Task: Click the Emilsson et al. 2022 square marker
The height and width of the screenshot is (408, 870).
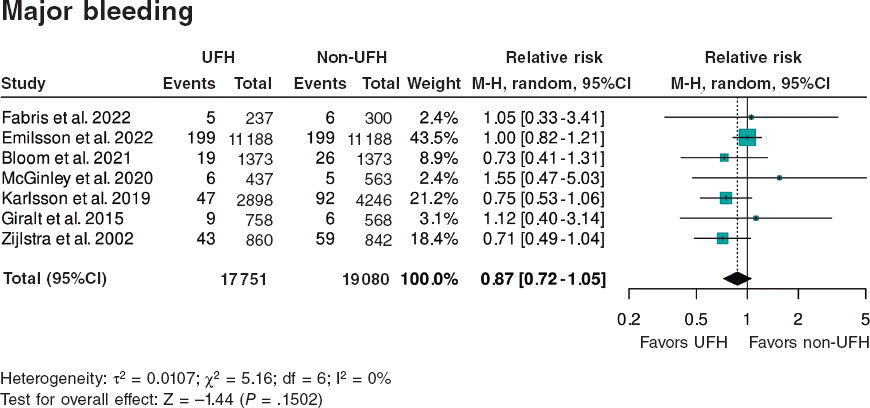Action: click(x=747, y=137)
